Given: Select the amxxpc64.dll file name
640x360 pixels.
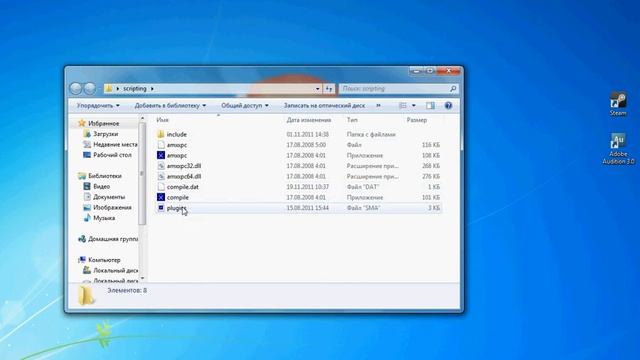Looking at the screenshot, I should pos(184,176).
